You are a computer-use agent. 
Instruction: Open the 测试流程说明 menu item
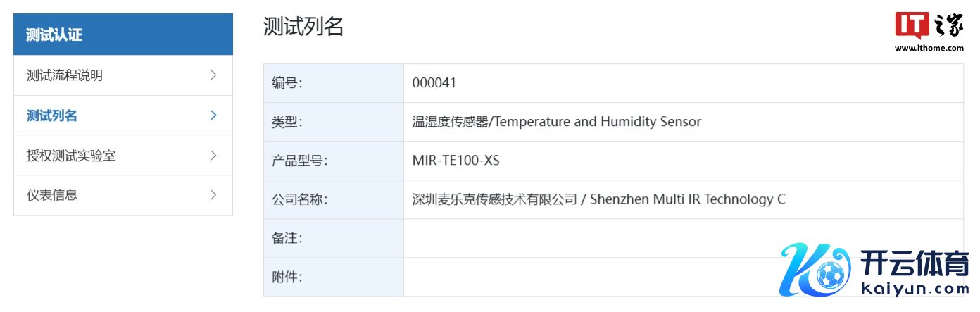[x=65, y=75]
